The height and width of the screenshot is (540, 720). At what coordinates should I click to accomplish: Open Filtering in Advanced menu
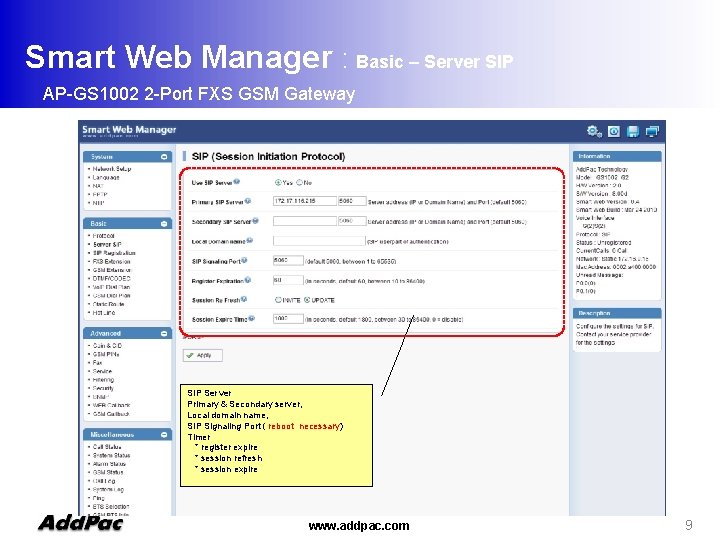pos(103,380)
